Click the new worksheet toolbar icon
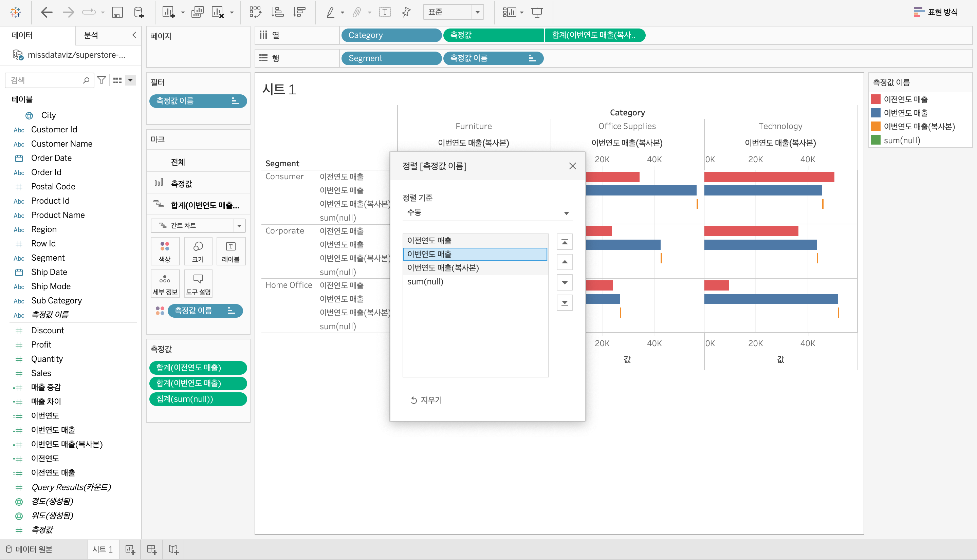 [x=168, y=12]
